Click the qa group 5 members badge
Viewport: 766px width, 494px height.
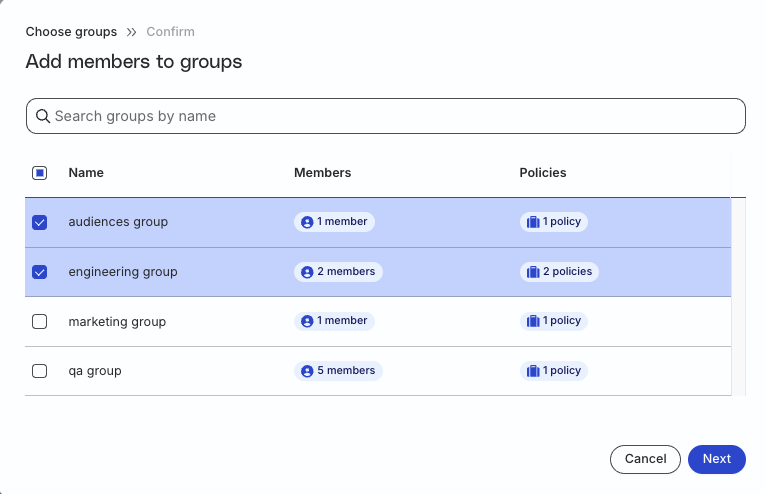(x=338, y=371)
